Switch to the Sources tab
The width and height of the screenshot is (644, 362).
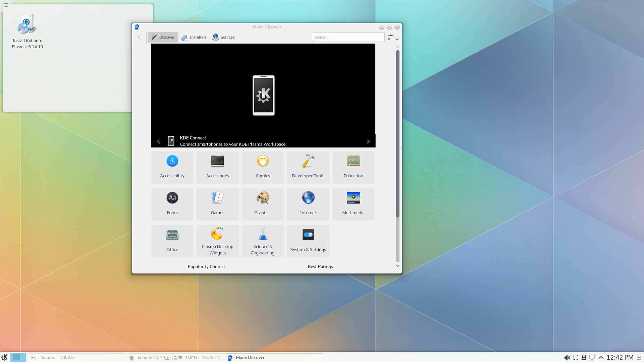(x=223, y=37)
